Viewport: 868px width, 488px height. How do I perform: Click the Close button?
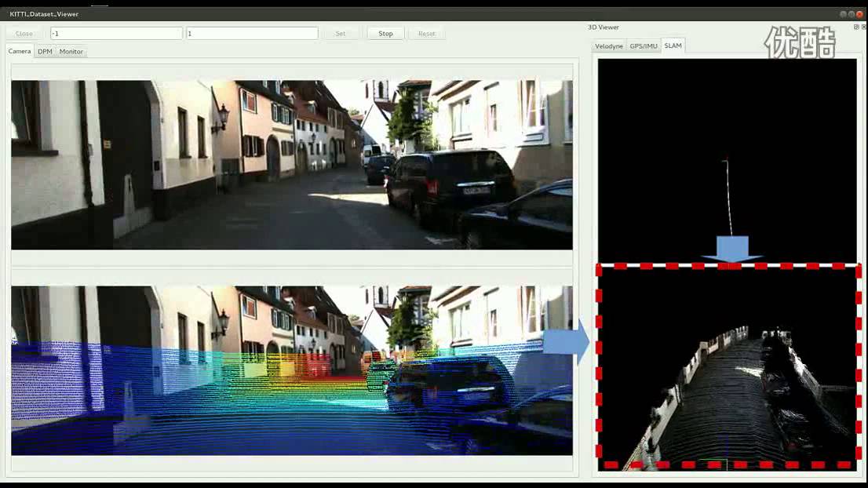pos(24,34)
